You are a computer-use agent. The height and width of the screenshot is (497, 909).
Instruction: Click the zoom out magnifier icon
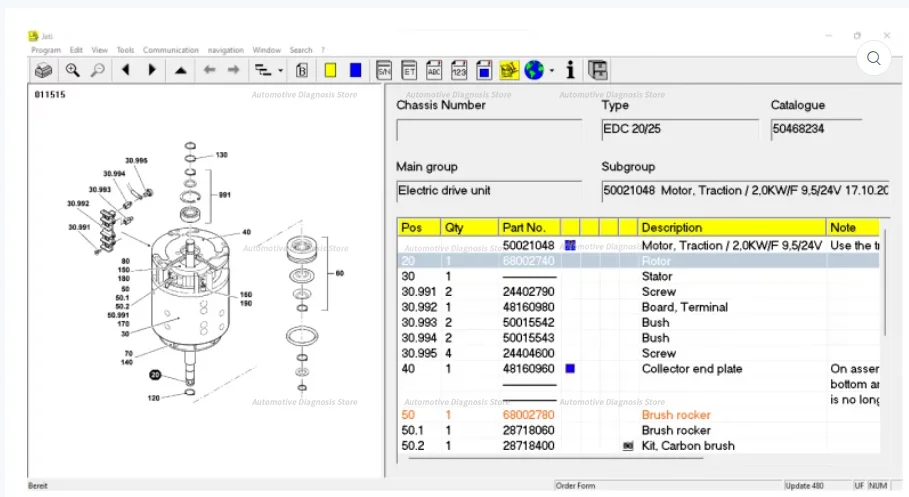[98, 71]
